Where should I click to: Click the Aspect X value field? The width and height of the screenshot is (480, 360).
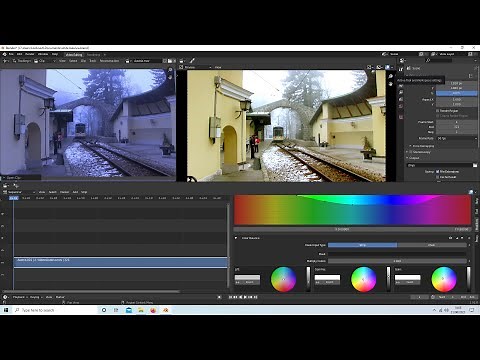[456, 99]
